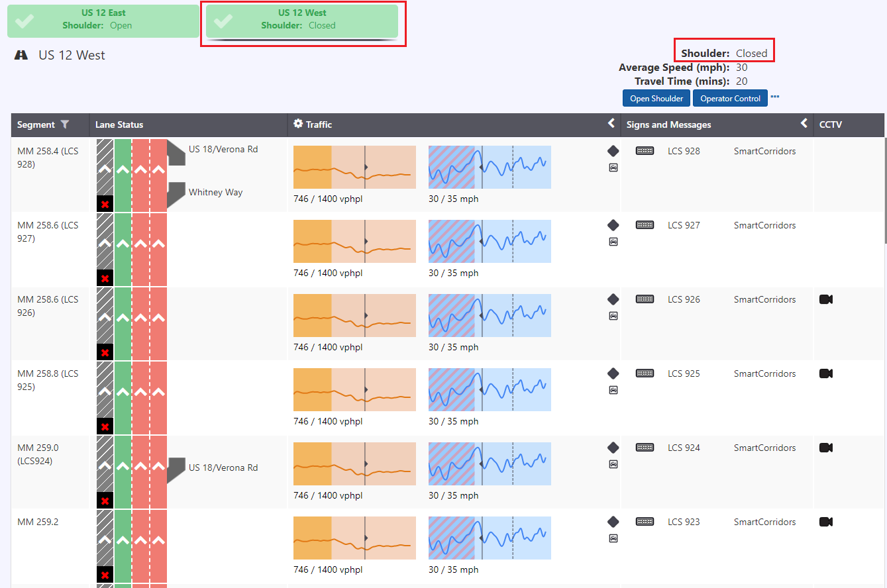Click red X shoulder status at MM 258.4

[105, 204]
